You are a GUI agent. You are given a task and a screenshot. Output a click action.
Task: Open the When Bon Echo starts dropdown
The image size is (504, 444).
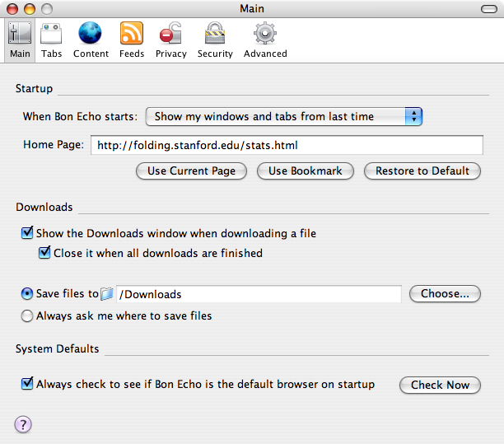click(x=284, y=116)
